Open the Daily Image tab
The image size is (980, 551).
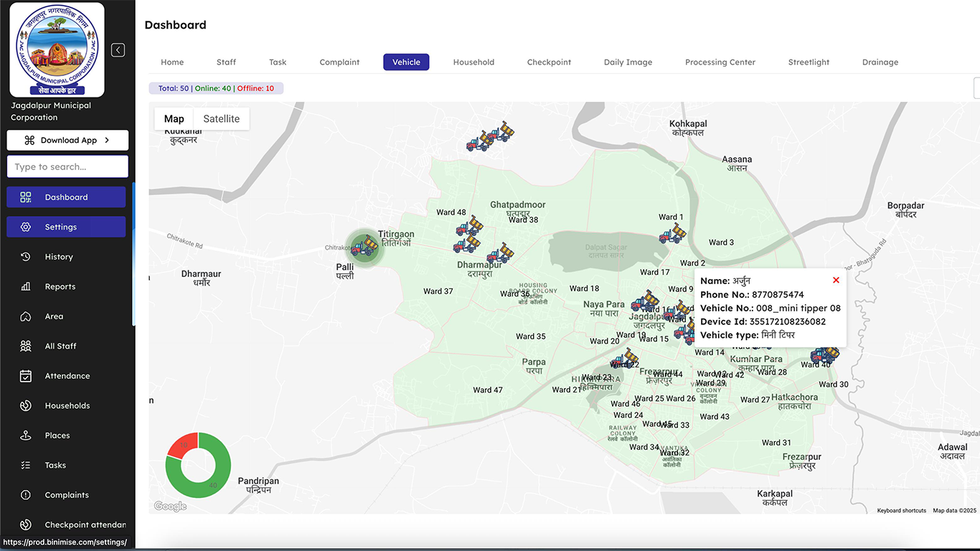pyautogui.click(x=628, y=62)
